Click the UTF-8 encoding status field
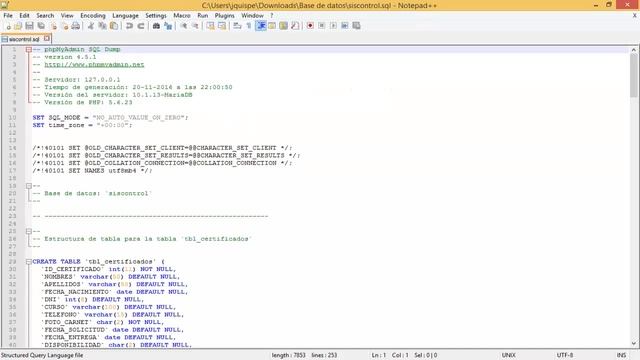 pyautogui.click(x=565, y=355)
